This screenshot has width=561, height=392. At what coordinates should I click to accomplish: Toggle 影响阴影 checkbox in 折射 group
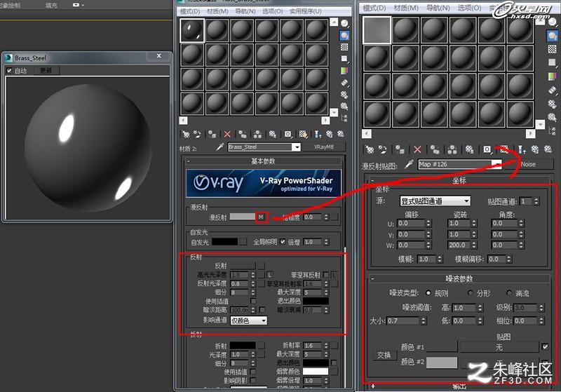(x=253, y=380)
